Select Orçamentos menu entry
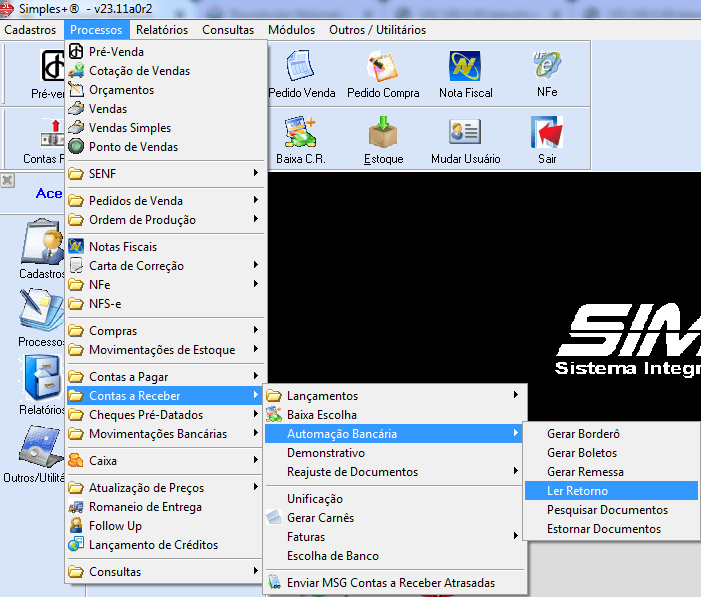Screen dimensions: 701x597 pyautogui.click(x=166, y=90)
